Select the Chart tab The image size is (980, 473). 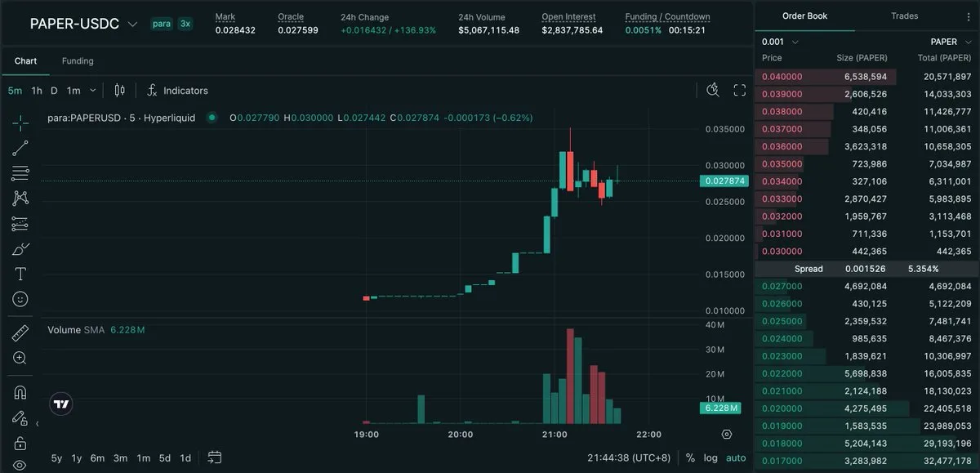click(25, 61)
